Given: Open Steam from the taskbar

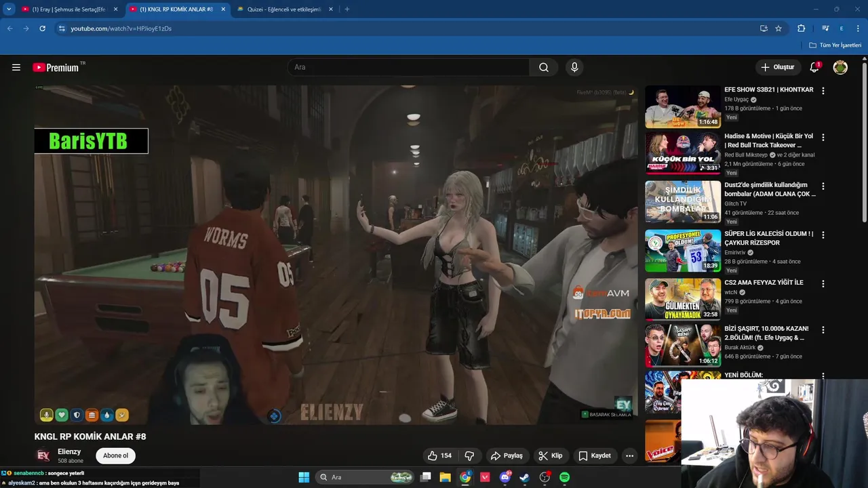Looking at the screenshot, I should coord(524,477).
